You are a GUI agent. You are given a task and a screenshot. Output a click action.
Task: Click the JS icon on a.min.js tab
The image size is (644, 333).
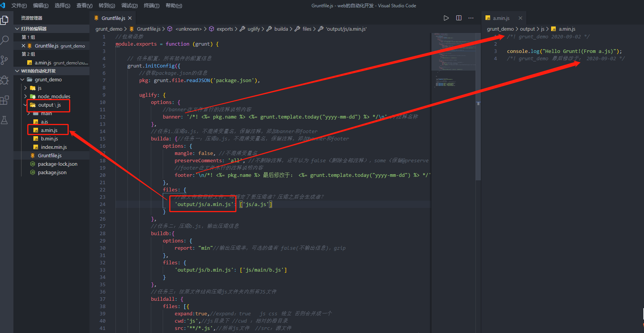[x=488, y=18]
